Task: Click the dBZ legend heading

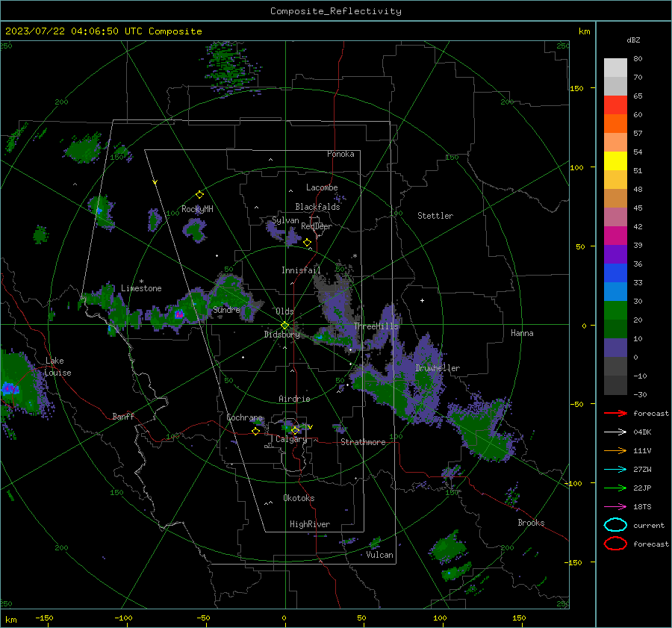Action: 633,40
